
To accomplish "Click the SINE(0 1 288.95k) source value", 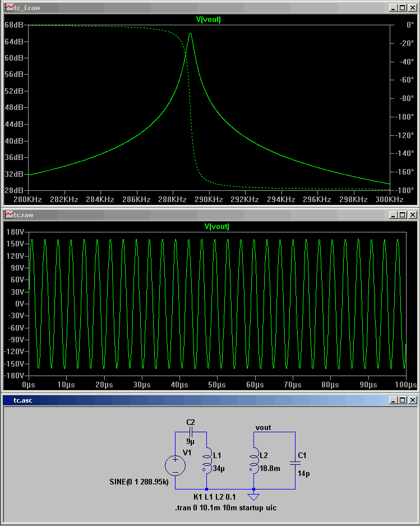I will (x=139, y=482).
